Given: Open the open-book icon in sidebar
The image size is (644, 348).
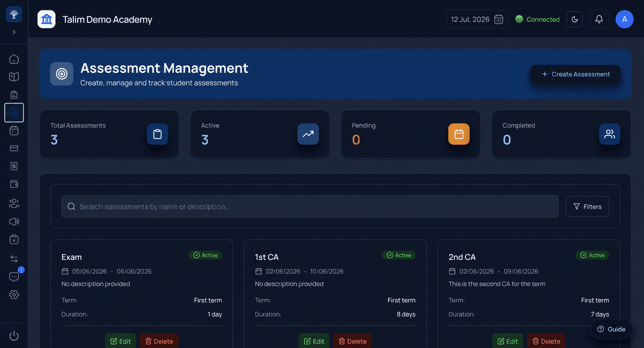Looking at the screenshot, I should pyautogui.click(x=14, y=77).
